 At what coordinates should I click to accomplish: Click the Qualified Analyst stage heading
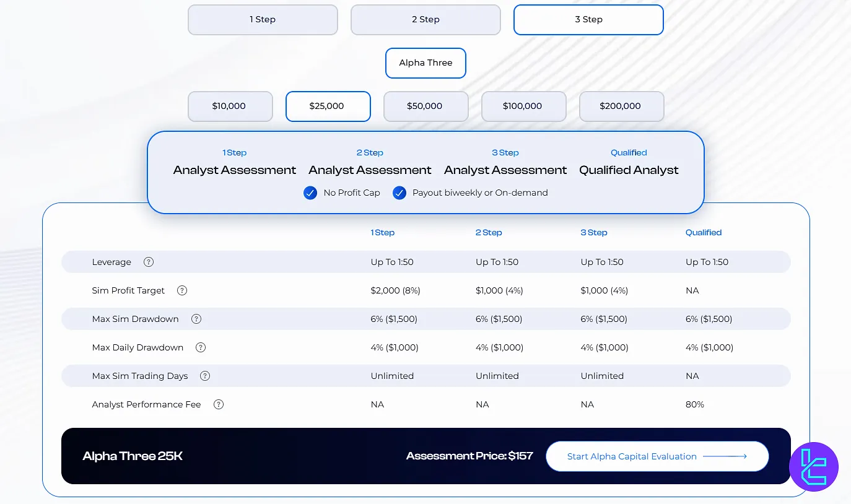tap(629, 170)
